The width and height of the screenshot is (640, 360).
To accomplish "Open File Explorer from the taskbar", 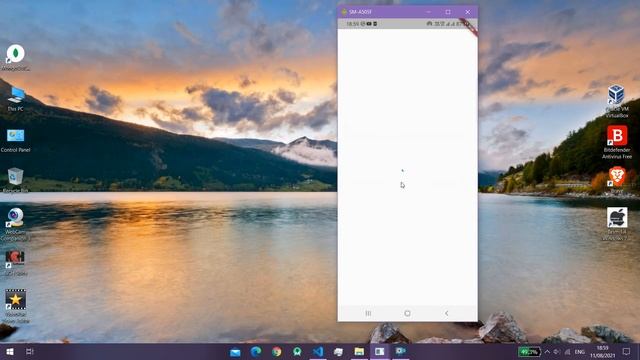I will point(359,351).
